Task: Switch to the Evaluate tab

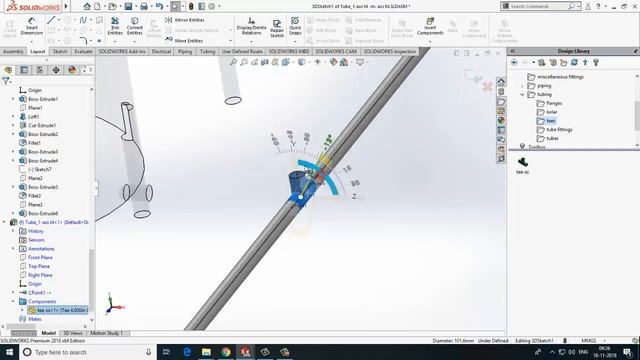Action: point(83,51)
